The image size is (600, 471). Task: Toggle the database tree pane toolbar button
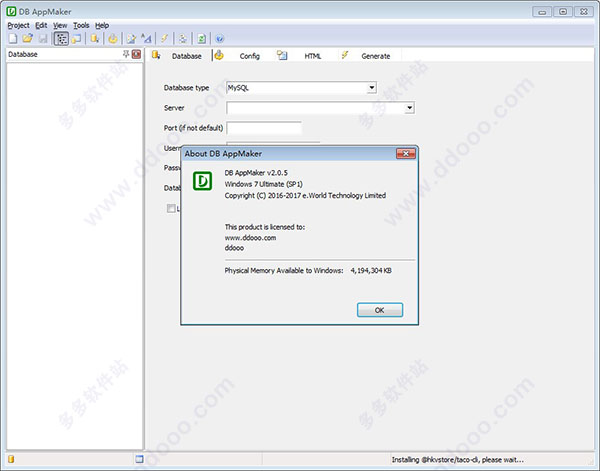point(61,39)
